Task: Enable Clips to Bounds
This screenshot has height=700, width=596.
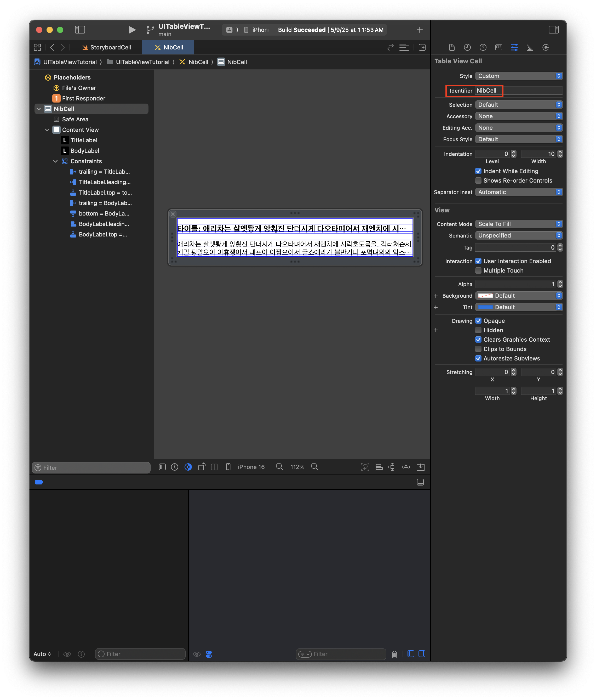Action: point(478,349)
